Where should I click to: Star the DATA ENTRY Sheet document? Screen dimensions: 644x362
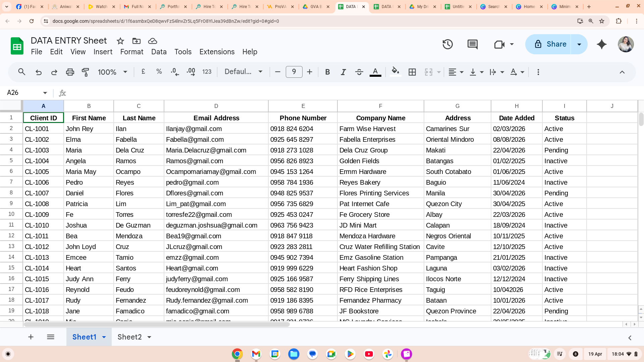click(x=120, y=41)
